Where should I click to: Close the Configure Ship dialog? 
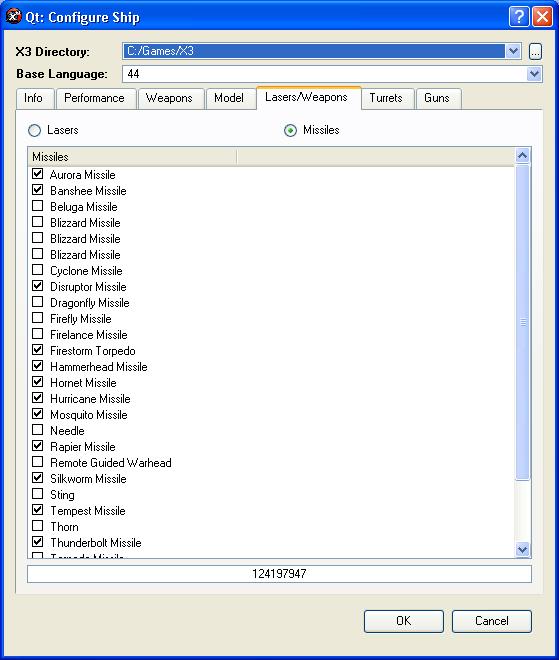543,17
